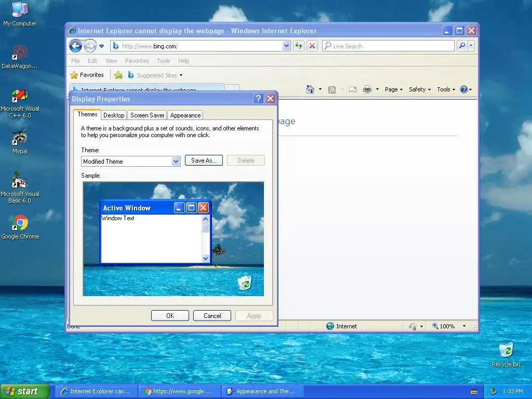Open the File menu in Internet Explorer
Image resolution: width=532 pixels, height=399 pixels.
coord(75,61)
